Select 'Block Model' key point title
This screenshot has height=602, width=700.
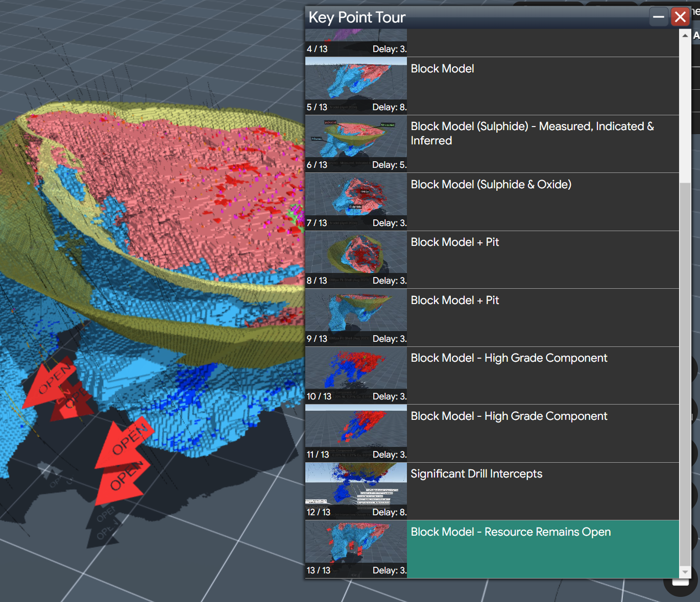(x=442, y=68)
